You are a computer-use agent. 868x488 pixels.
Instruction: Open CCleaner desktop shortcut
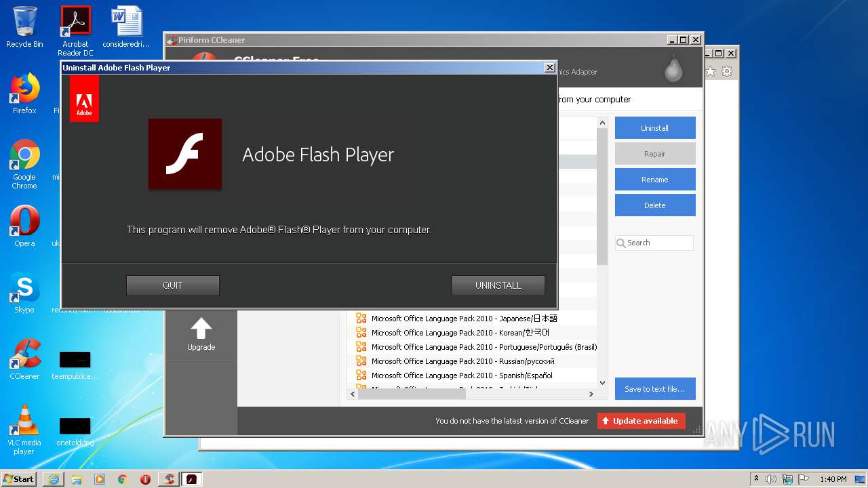pyautogui.click(x=24, y=359)
